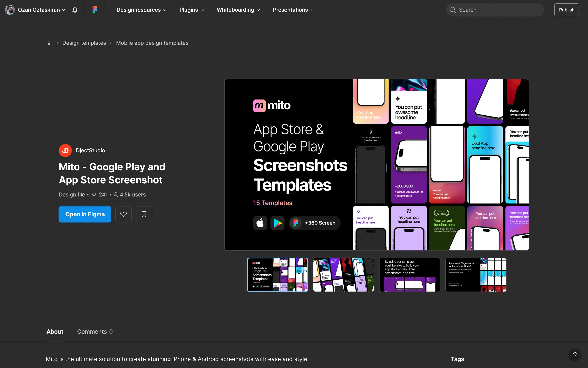Screen dimensions: 588x368
Task: Click the search magnifier icon
Action: [452, 10]
